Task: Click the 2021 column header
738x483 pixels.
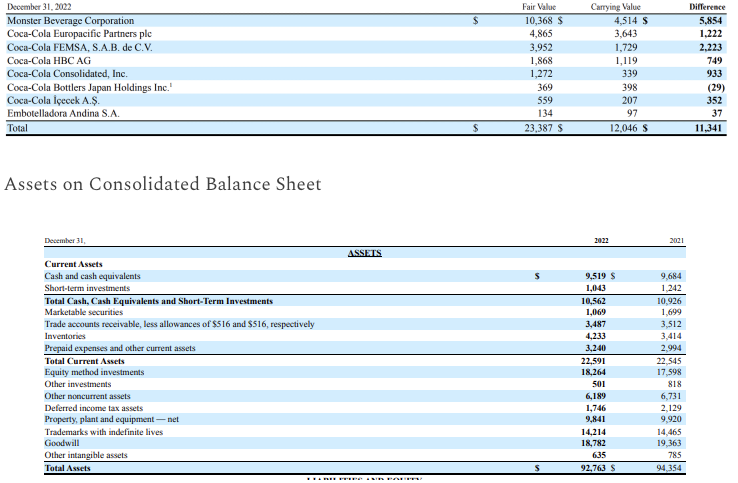Action: (x=676, y=241)
